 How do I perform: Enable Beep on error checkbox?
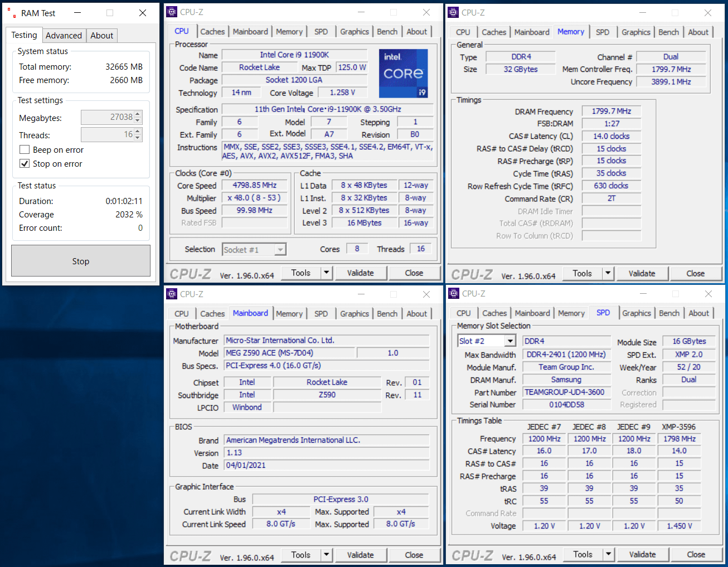25,149
